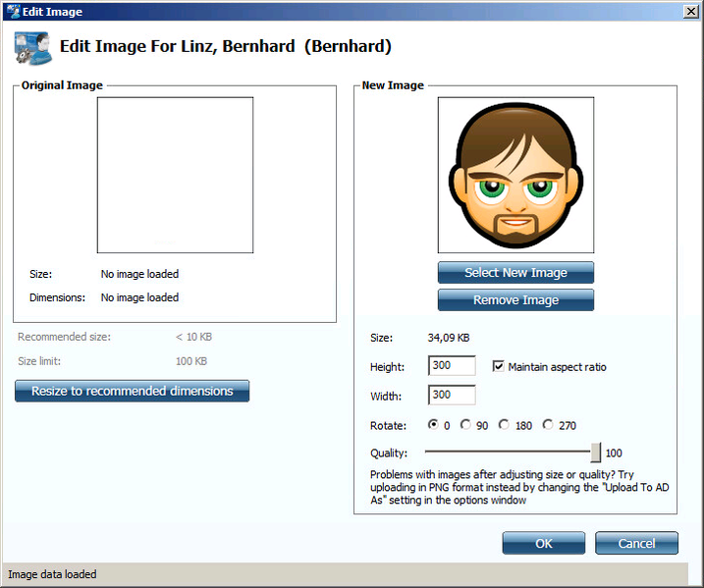Viewport: 704px width, 588px height.
Task: Cancel the image edit dialog
Action: click(x=636, y=543)
